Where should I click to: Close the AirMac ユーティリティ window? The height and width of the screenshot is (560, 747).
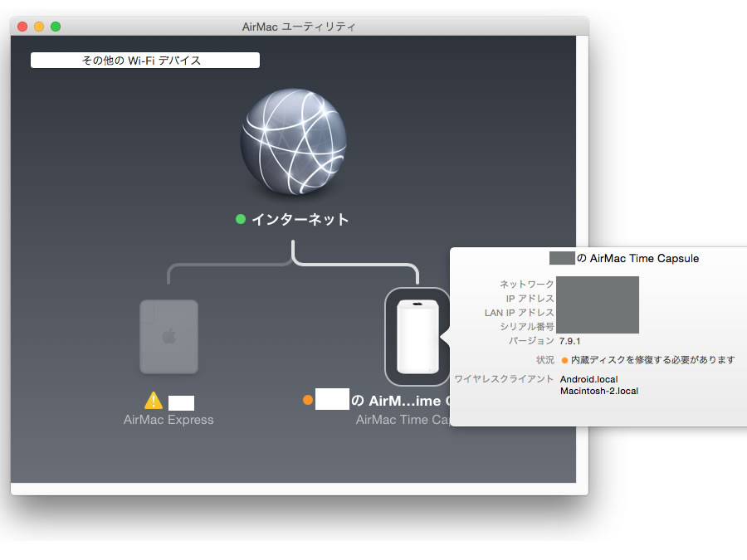point(22,27)
